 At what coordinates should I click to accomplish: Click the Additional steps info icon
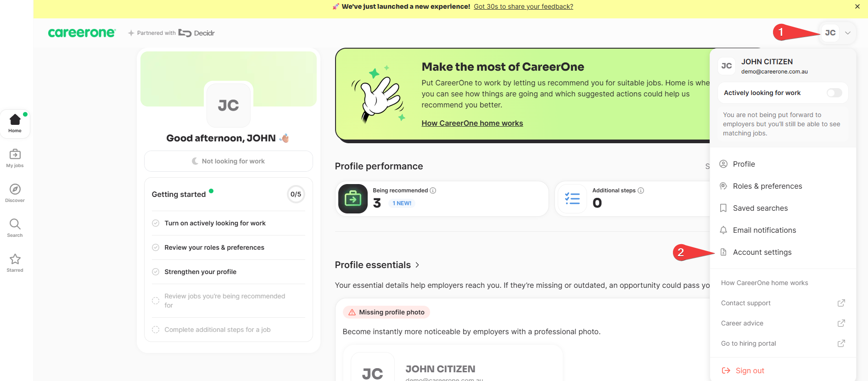coord(641,190)
